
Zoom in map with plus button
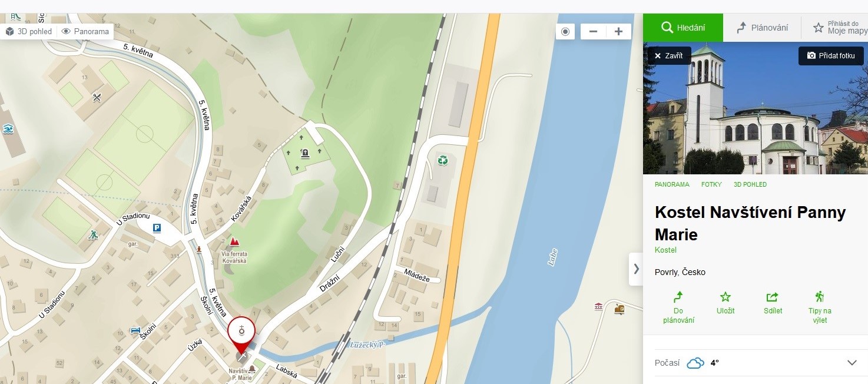click(618, 31)
